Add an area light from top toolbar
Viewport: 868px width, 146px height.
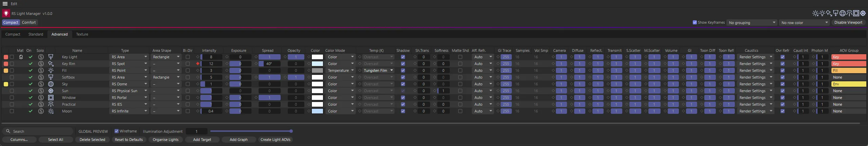coord(836,14)
